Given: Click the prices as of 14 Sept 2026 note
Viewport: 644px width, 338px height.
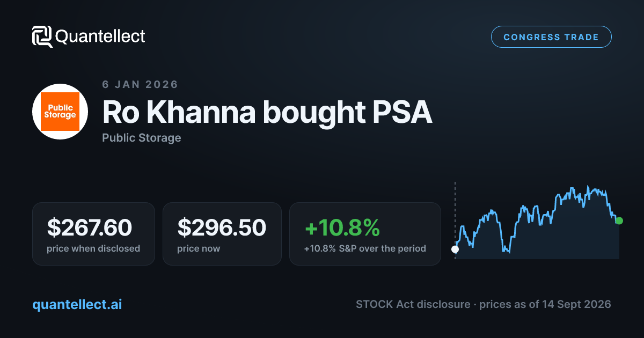Looking at the screenshot, I should coord(545,304).
